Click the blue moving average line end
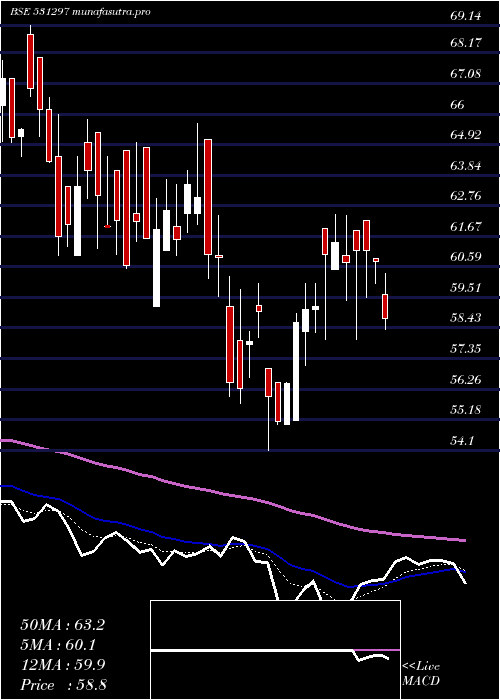Screen dimensions: 500x700 pos(463,571)
